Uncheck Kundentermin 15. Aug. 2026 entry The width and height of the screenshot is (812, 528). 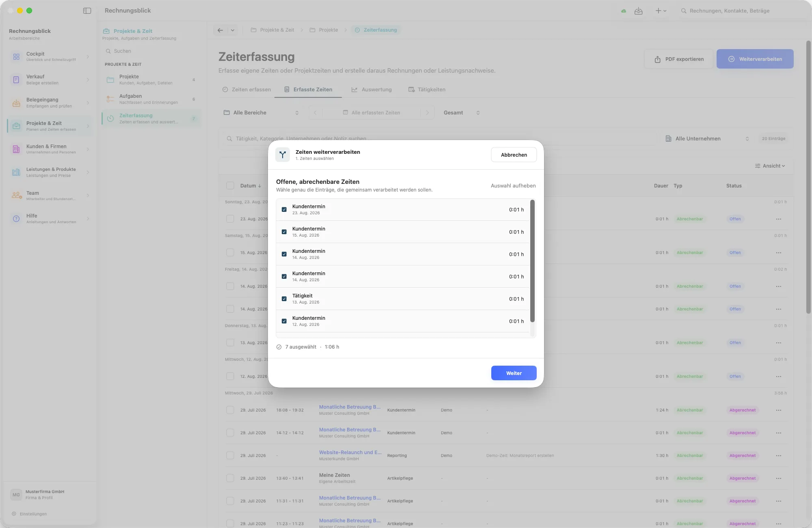click(x=284, y=232)
